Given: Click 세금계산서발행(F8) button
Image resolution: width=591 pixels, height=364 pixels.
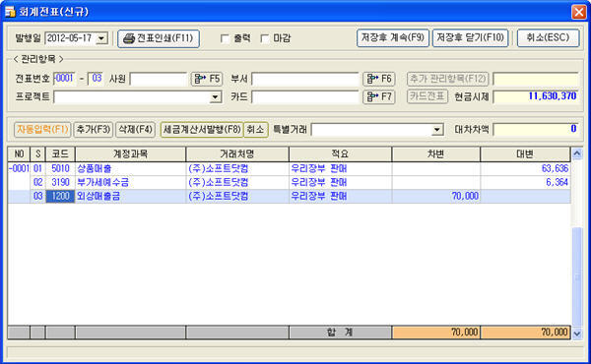Looking at the screenshot, I should tap(202, 130).
